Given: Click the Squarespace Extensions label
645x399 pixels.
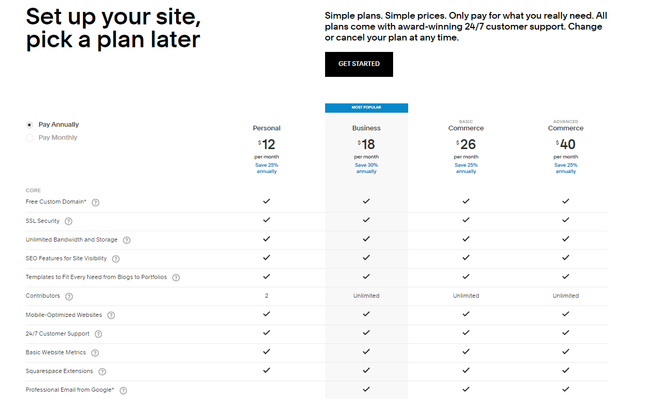Looking at the screenshot, I should 59,371.
